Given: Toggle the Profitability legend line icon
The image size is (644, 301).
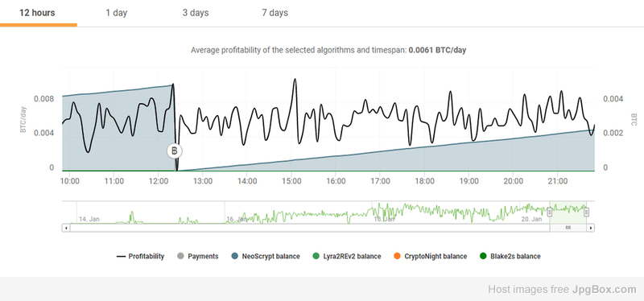Looking at the screenshot, I should pos(121,256).
